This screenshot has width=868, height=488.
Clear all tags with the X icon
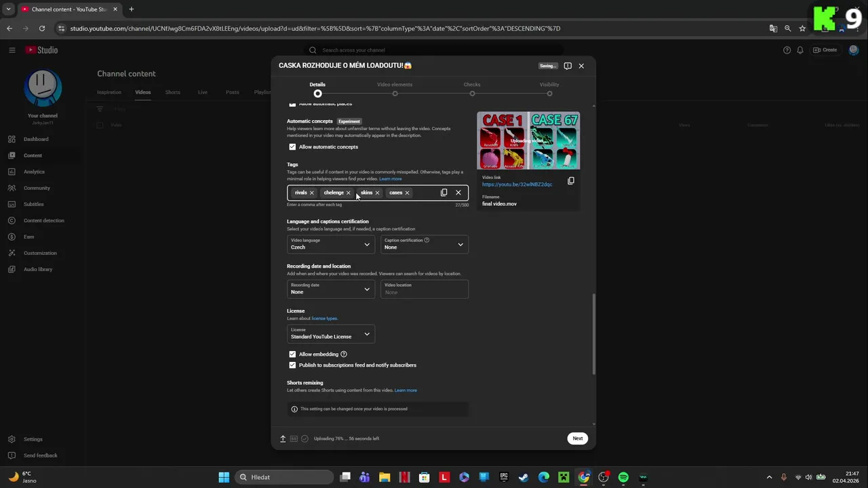coord(458,192)
